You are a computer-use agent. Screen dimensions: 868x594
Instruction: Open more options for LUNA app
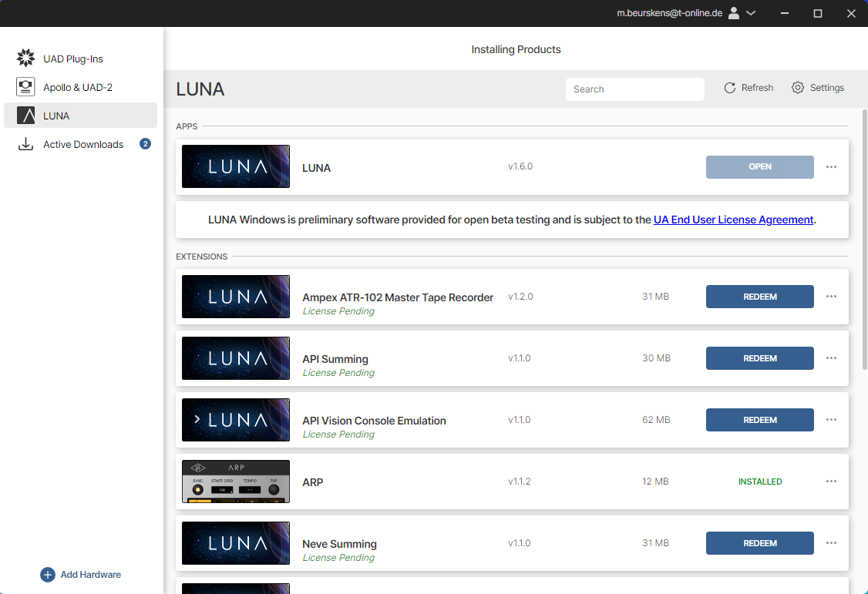[x=831, y=166]
